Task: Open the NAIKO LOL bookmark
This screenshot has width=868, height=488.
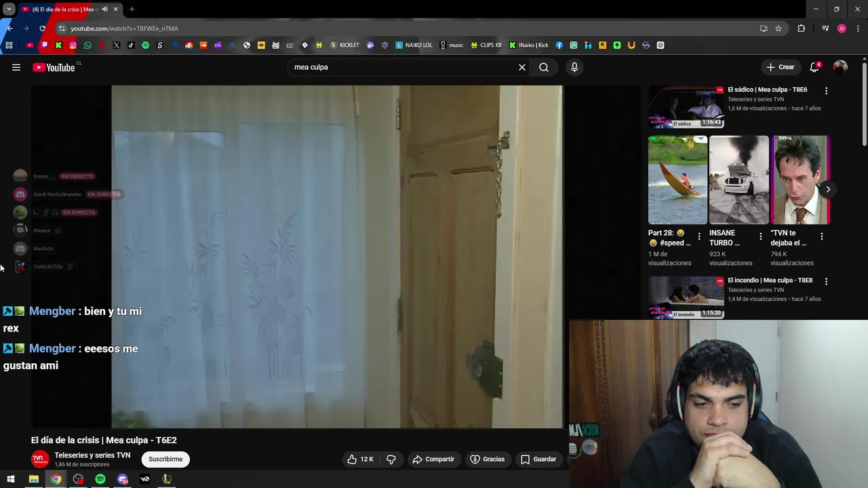Action: click(414, 45)
